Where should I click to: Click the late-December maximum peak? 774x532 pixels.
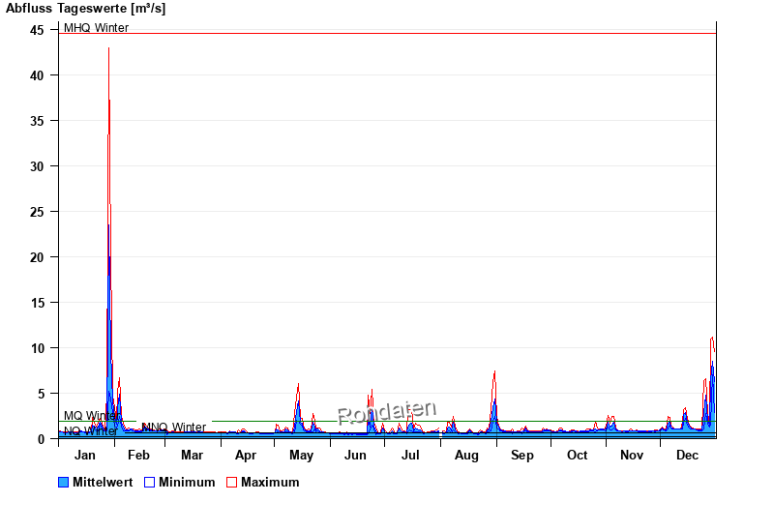point(712,338)
